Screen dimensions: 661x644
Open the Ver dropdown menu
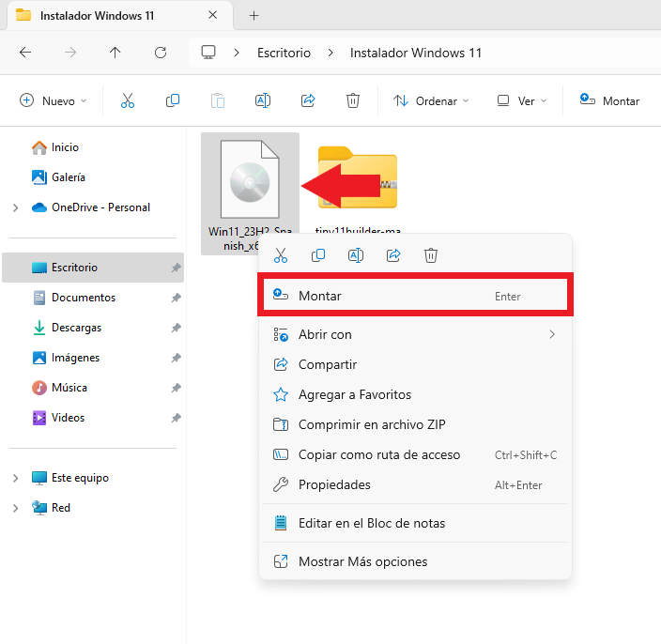pos(522,100)
